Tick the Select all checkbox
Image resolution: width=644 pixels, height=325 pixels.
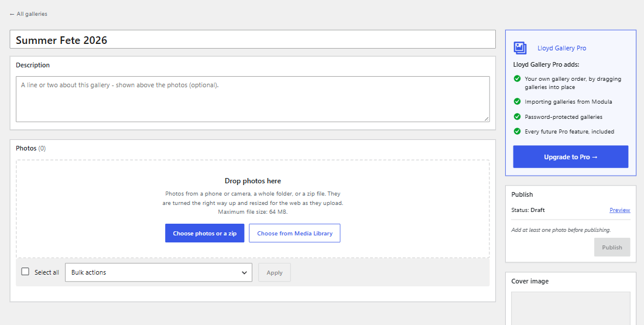click(25, 272)
